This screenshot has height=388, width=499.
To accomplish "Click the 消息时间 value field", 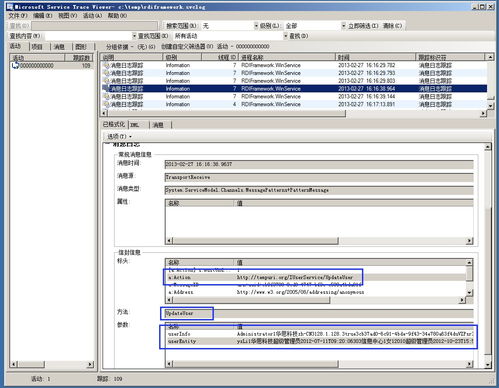I will point(319,164).
